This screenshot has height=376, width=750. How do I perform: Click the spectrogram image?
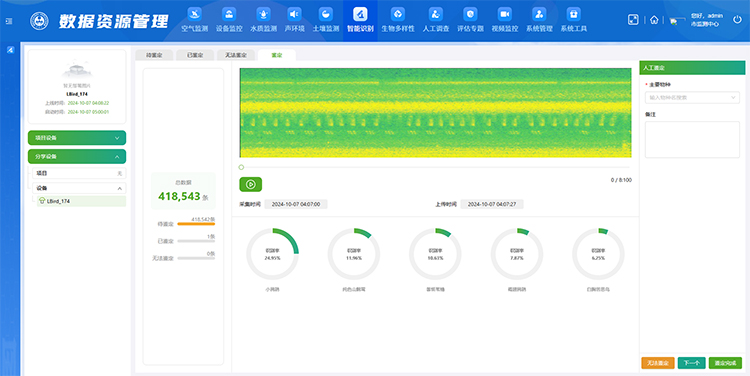click(435, 112)
